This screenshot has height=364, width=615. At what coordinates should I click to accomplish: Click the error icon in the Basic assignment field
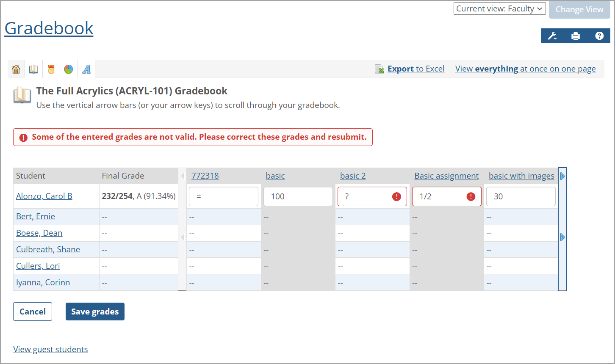[x=471, y=196]
